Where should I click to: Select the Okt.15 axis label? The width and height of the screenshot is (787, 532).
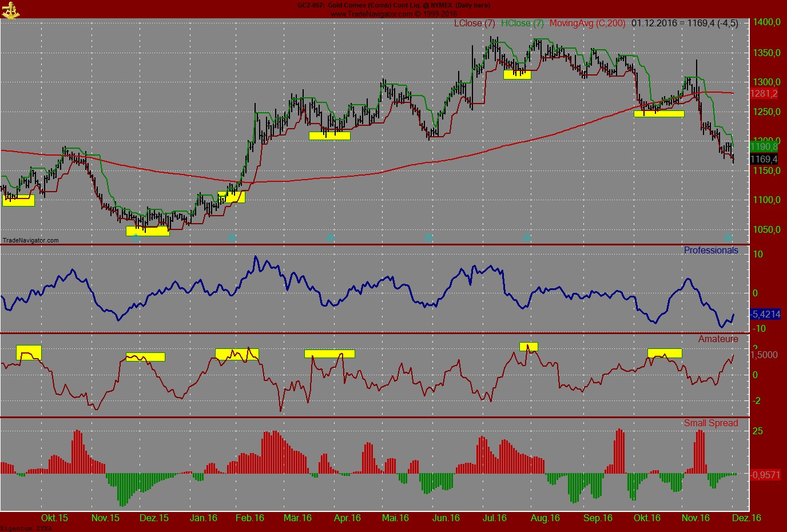(x=54, y=518)
